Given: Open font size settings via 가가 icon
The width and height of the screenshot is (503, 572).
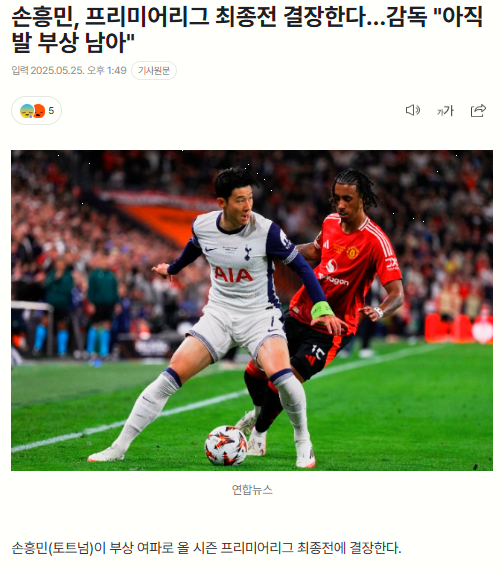Looking at the screenshot, I should [445, 111].
